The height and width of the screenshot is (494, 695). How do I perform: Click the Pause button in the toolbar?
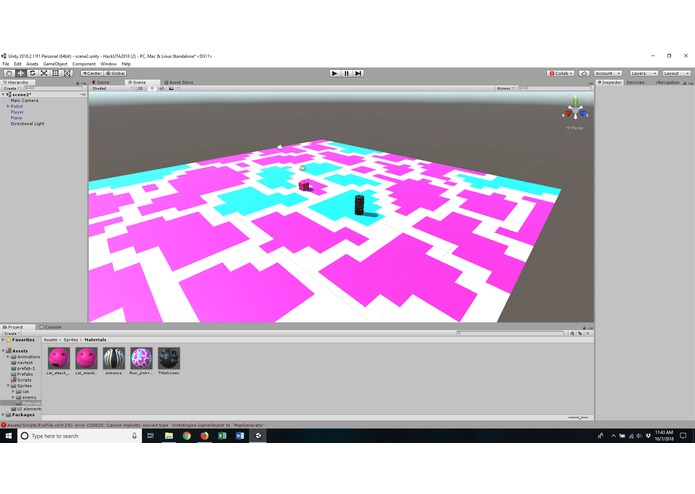[347, 73]
